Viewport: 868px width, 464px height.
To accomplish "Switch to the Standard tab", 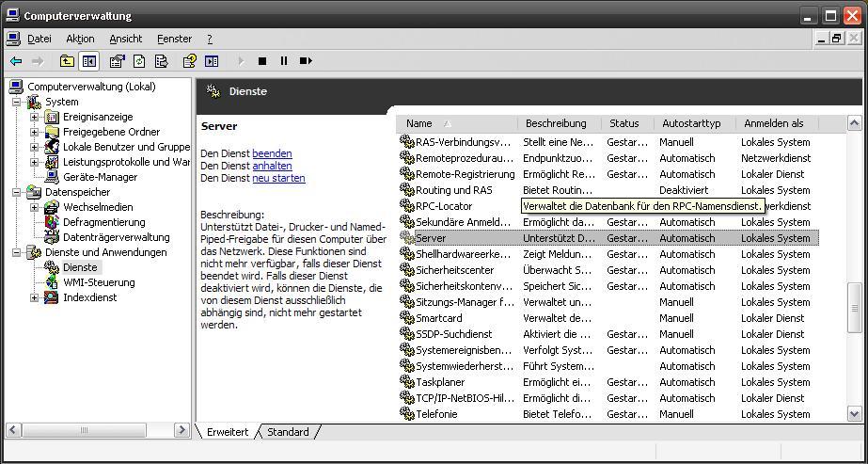I will (288, 432).
